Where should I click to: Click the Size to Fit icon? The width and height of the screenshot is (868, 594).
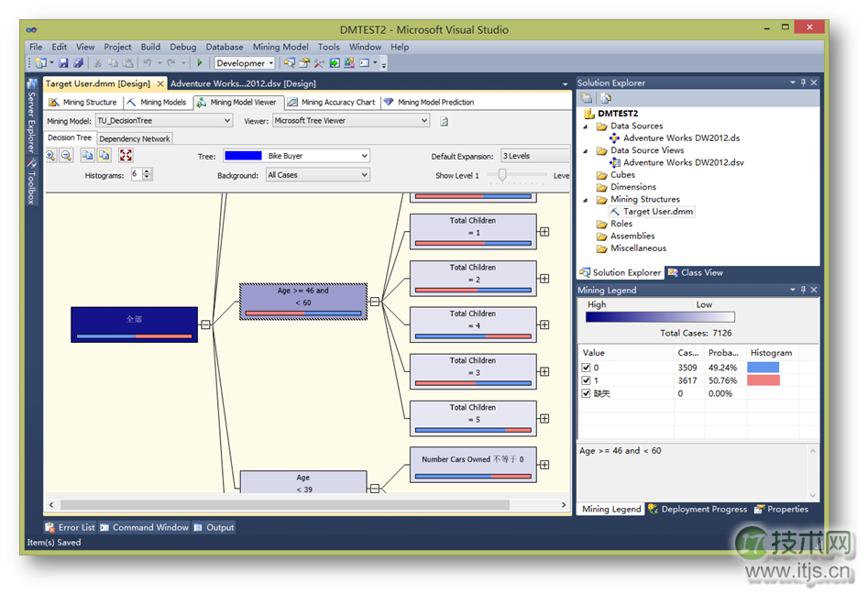pyautogui.click(x=126, y=156)
